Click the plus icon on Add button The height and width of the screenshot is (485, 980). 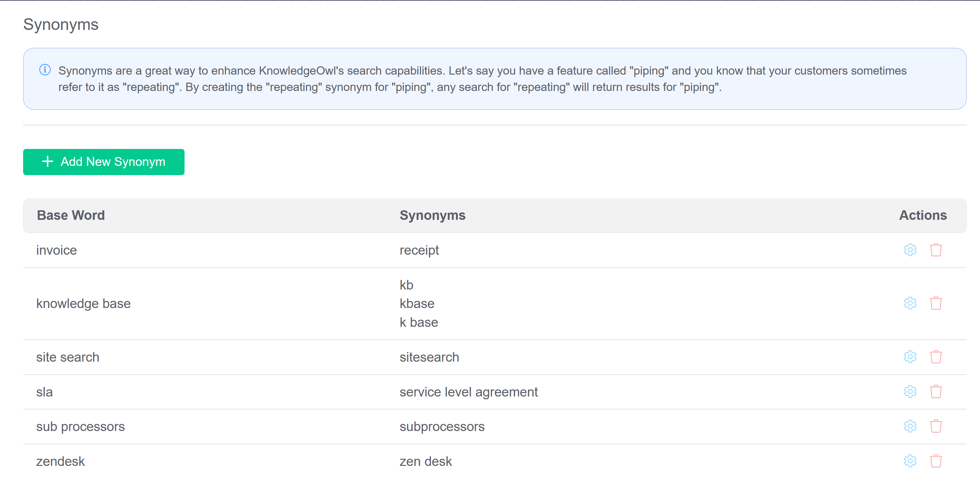47,162
